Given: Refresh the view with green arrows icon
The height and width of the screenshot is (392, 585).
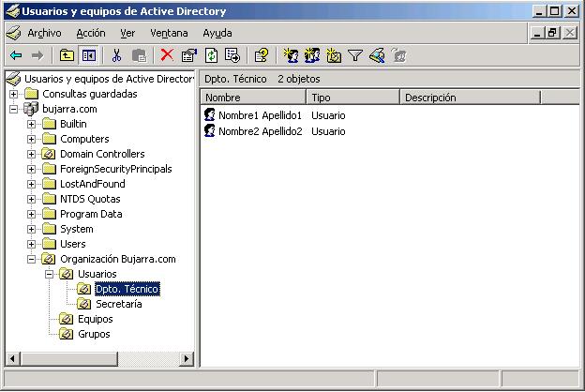Looking at the screenshot, I should coord(211,56).
